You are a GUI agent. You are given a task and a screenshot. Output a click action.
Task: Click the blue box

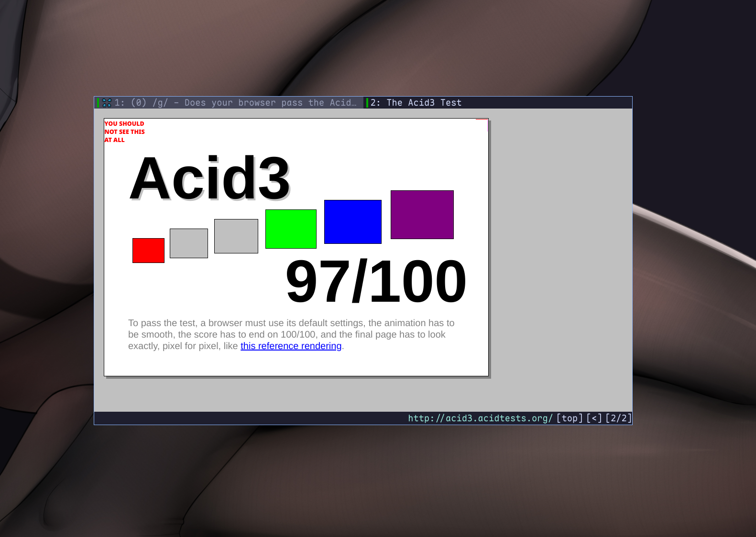[x=353, y=222]
